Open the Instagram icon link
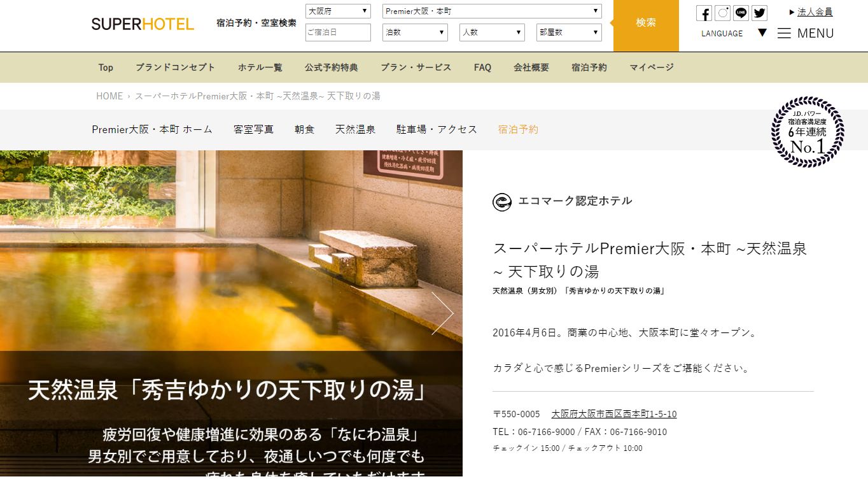The image size is (868, 500). tap(722, 13)
